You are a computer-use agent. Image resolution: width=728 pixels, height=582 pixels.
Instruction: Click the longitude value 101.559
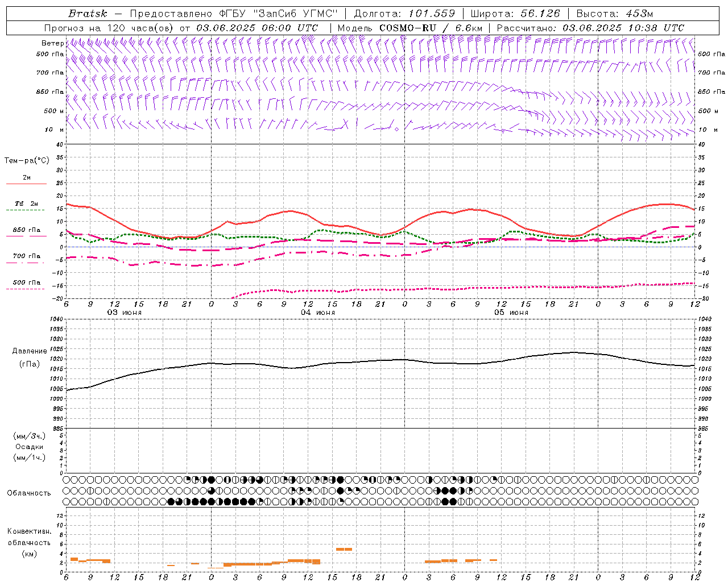coord(432,14)
